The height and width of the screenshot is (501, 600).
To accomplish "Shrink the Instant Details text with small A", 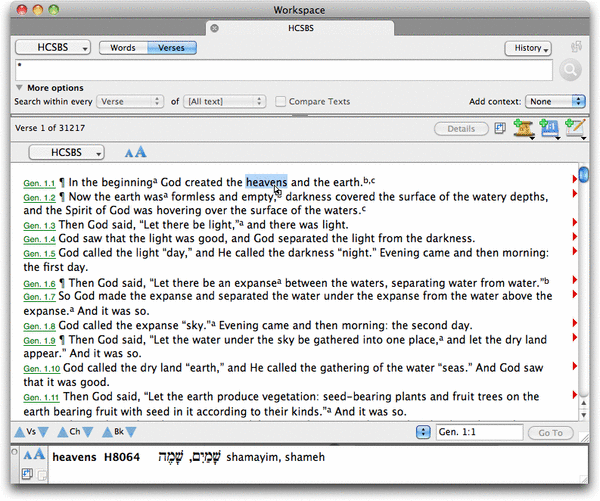I will [x=28, y=456].
